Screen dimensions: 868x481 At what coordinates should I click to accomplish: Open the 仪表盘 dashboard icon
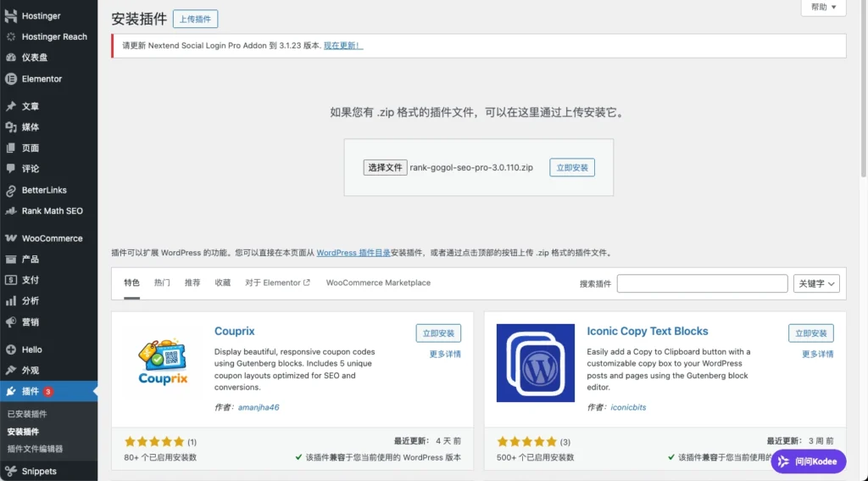click(x=10, y=58)
